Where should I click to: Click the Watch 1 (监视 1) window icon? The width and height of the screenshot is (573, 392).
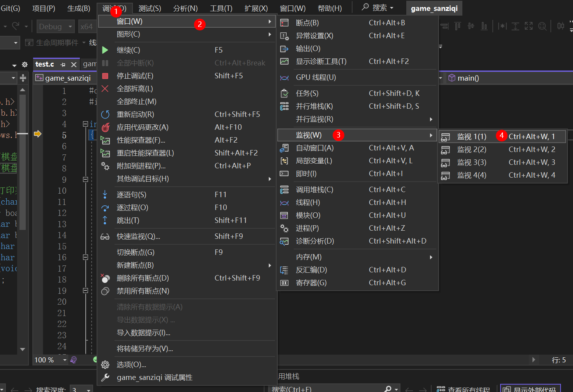point(445,137)
